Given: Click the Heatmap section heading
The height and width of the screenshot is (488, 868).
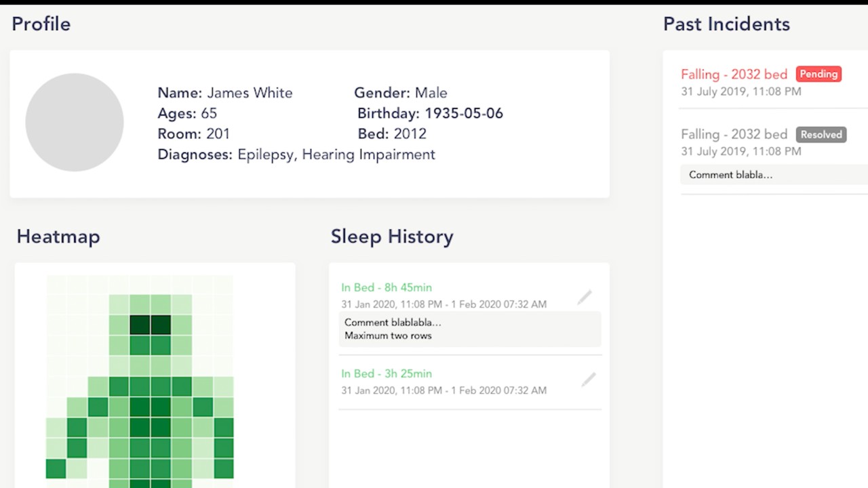Looking at the screenshot, I should click(x=58, y=237).
